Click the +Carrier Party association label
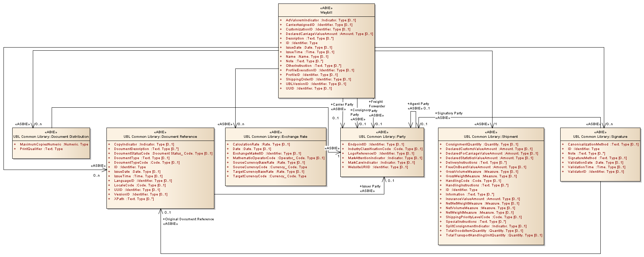Image resolution: width=644 pixels, height=257 pixels. tap(342, 105)
